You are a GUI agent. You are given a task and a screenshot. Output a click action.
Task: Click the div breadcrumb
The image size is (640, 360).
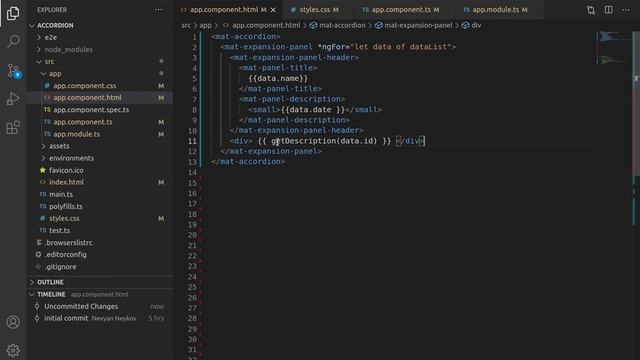(476, 25)
